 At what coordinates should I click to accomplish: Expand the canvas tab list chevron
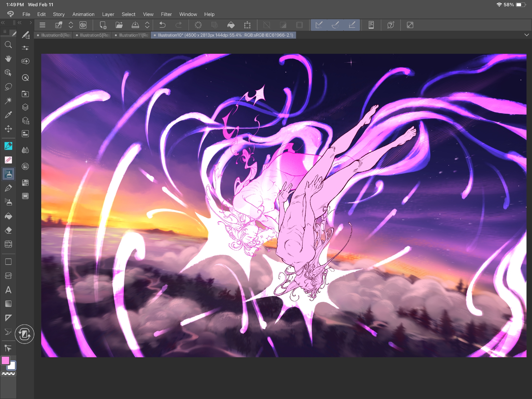pyautogui.click(x=526, y=35)
